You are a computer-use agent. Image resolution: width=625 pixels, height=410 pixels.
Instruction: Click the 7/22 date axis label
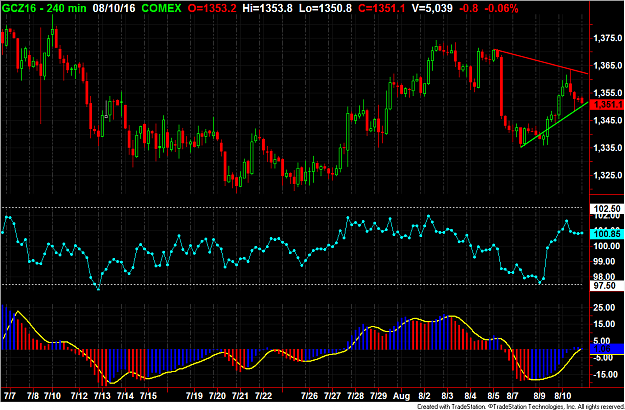click(x=263, y=397)
